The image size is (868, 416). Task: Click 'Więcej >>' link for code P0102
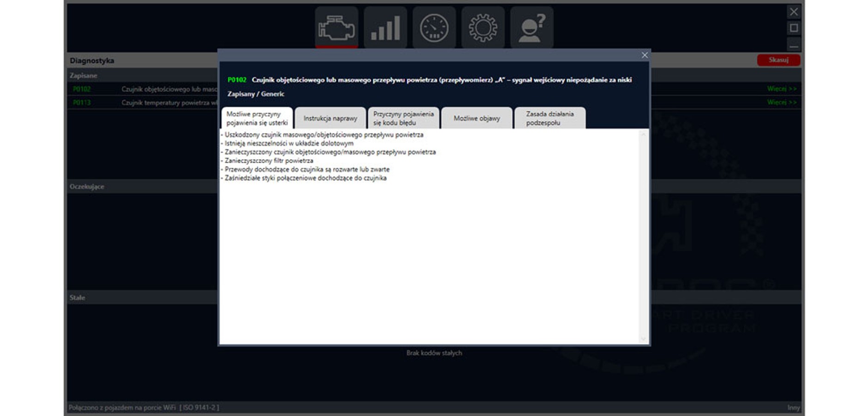coord(782,89)
